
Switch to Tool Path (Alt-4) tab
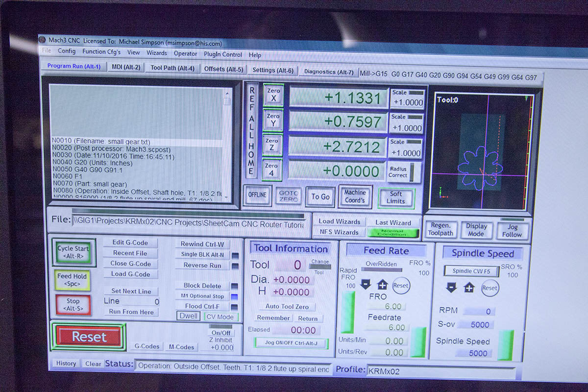point(172,68)
